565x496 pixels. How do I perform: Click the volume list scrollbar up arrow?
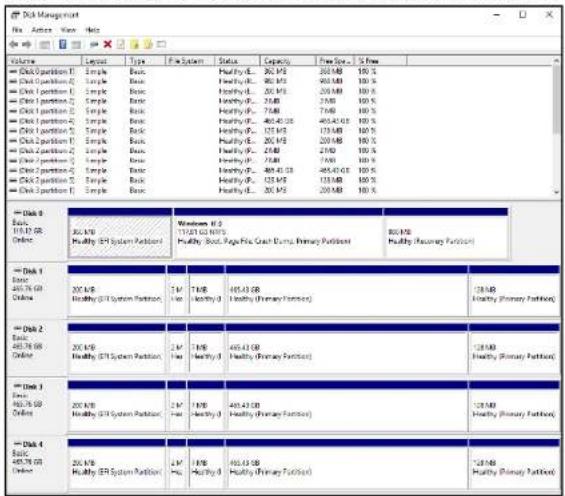click(x=557, y=61)
